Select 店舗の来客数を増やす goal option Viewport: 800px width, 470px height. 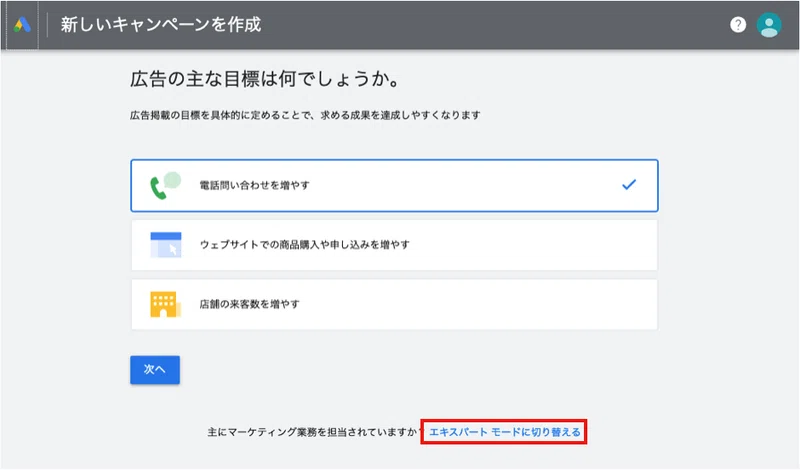(394, 304)
